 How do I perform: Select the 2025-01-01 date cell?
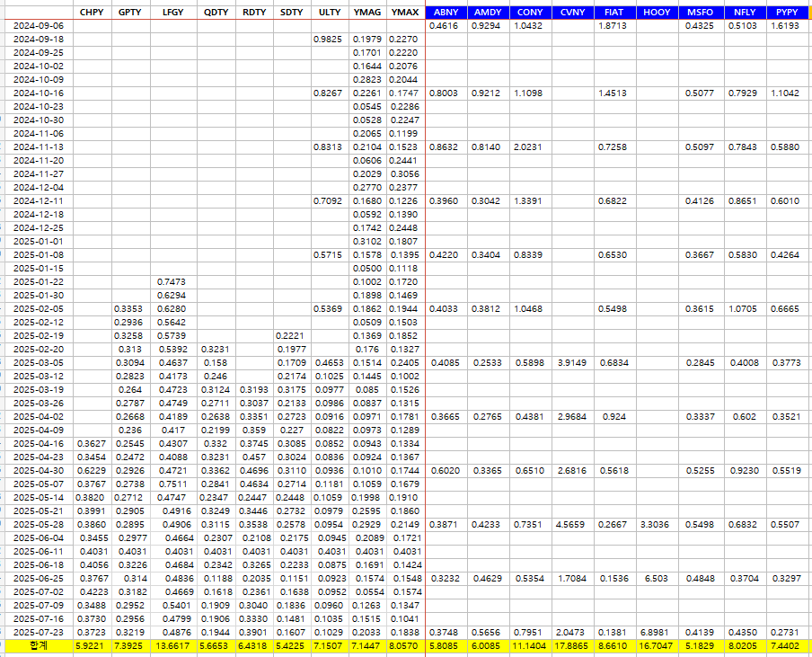click(x=39, y=242)
